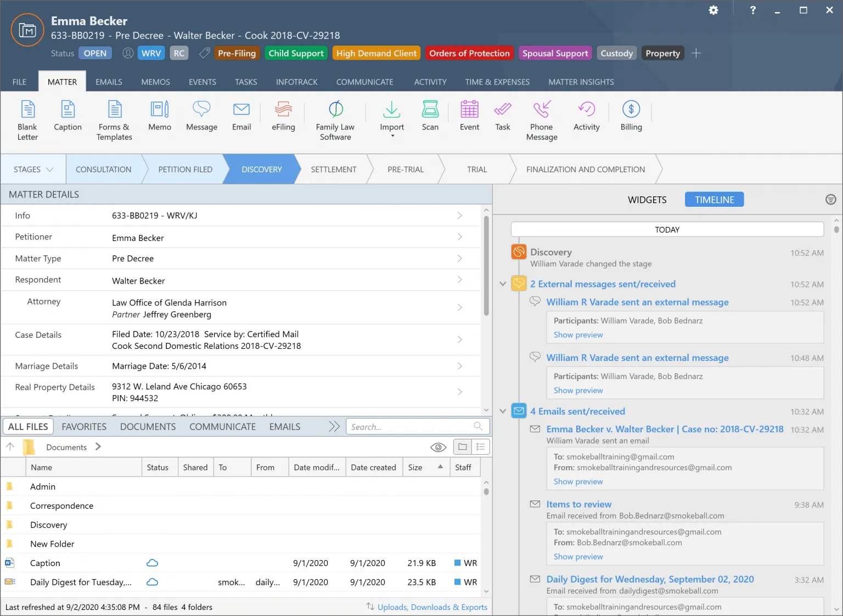Open the settings gear
Image resolution: width=843 pixels, height=616 pixels.
pyautogui.click(x=713, y=10)
